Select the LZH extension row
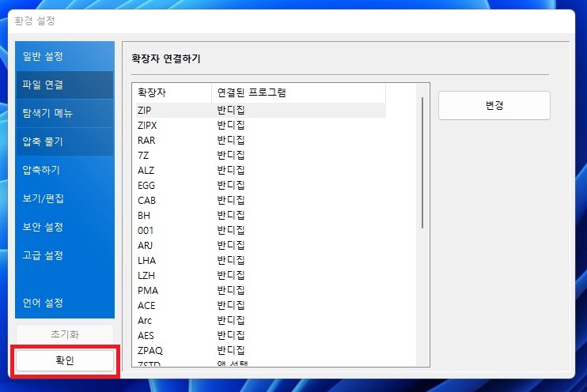 (x=261, y=275)
